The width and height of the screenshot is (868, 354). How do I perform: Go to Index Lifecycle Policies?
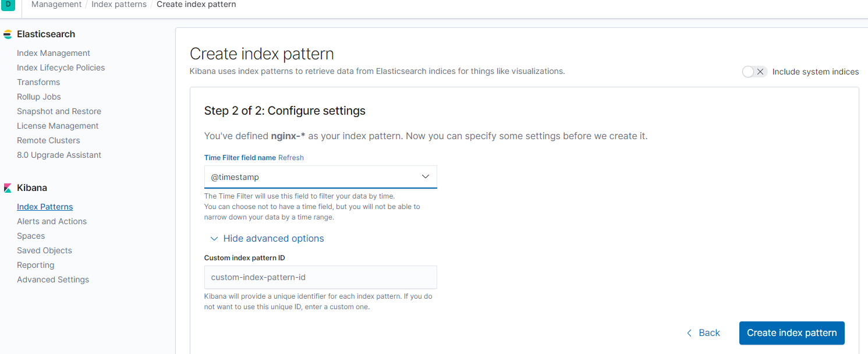61,68
